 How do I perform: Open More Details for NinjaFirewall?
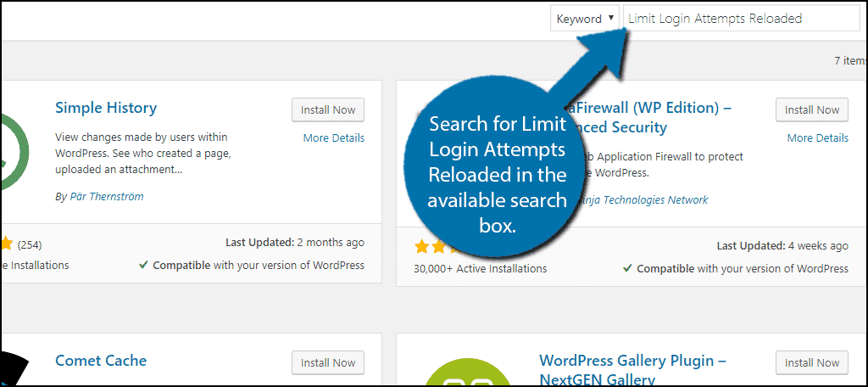(818, 138)
